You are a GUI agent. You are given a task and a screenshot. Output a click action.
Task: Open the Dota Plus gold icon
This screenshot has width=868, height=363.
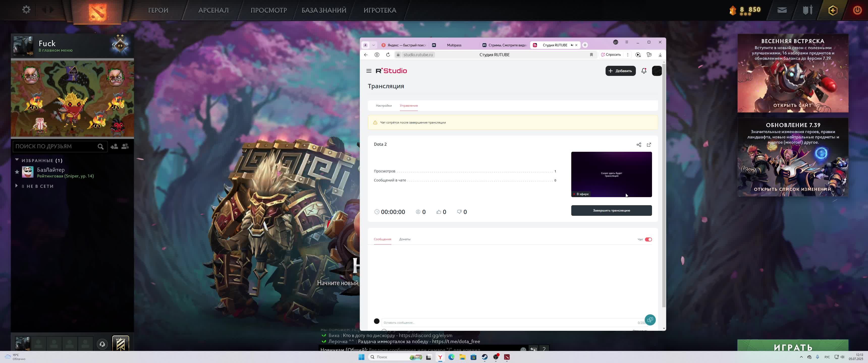[833, 10]
